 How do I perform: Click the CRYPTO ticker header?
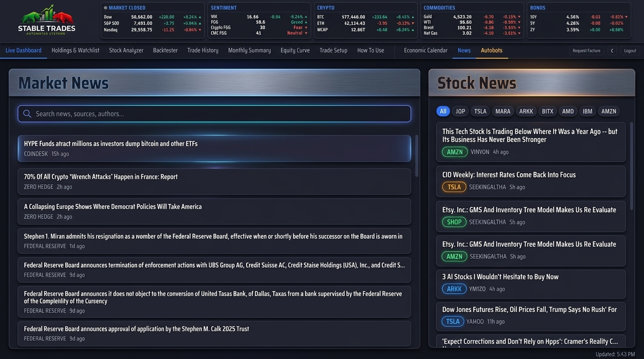[x=326, y=8]
